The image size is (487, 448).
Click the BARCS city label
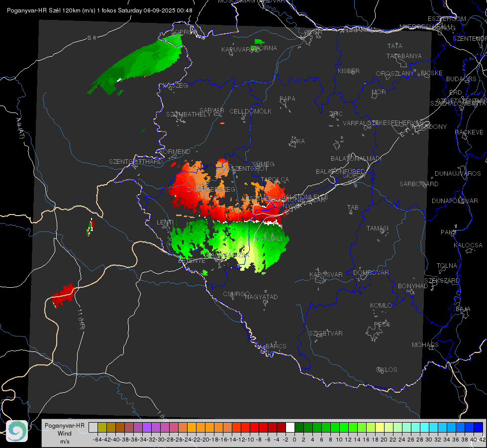(276, 346)
